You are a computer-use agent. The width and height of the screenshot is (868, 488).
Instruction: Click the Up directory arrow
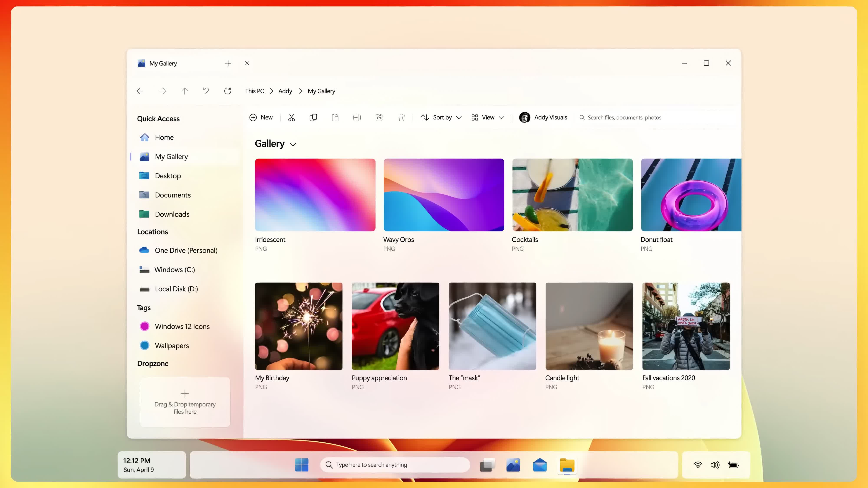(x=184, y=91)
